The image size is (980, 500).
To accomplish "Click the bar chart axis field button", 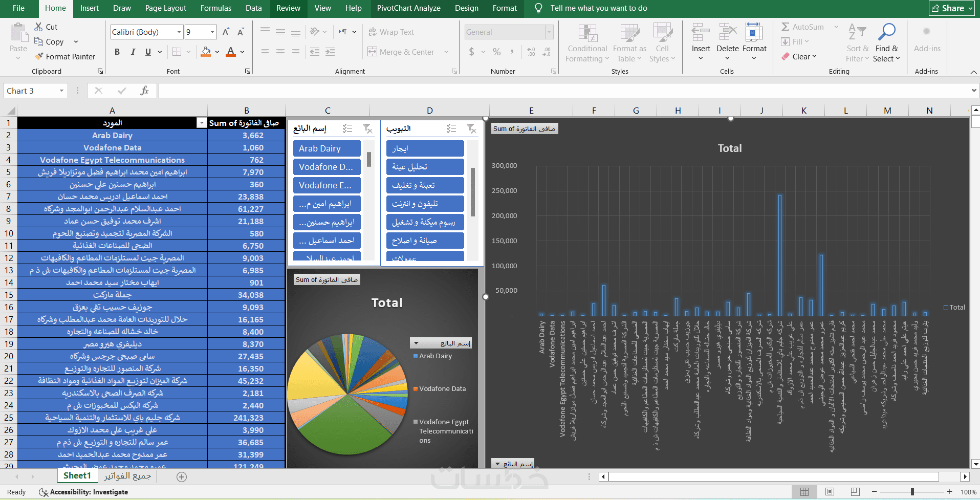I will tap(513, 464).
